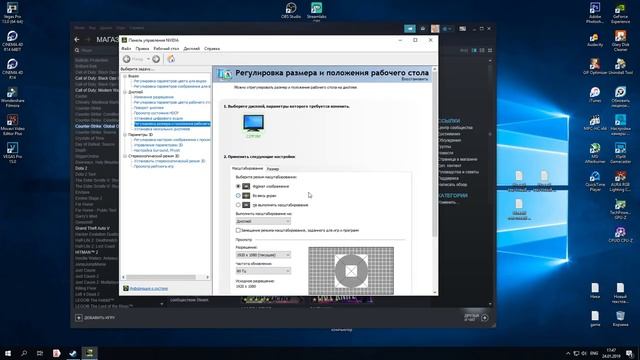Select the monitor display icon
This screenshot has width=640, height=360.
pyautogui.click(x=253, y=123)
